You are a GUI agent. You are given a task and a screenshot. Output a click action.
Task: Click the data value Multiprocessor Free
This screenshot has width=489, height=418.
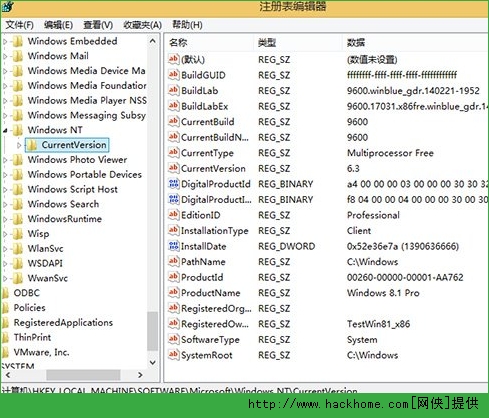[390, 153]
